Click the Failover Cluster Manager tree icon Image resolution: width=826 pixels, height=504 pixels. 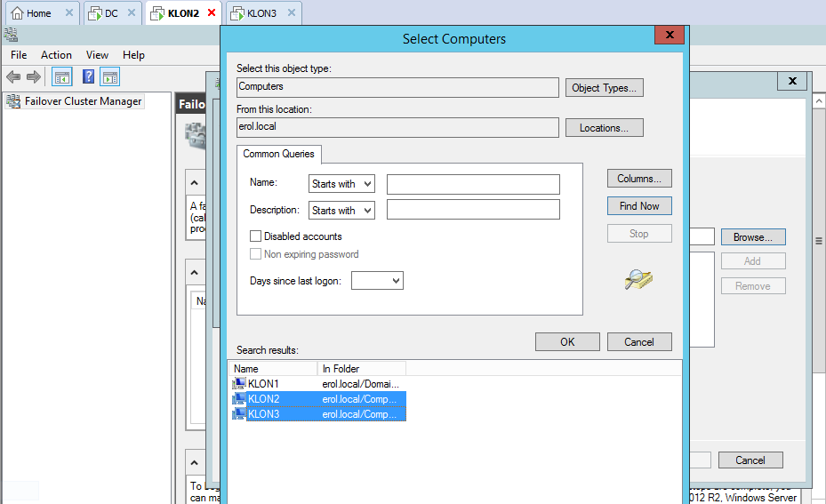[x=12, y=101]
